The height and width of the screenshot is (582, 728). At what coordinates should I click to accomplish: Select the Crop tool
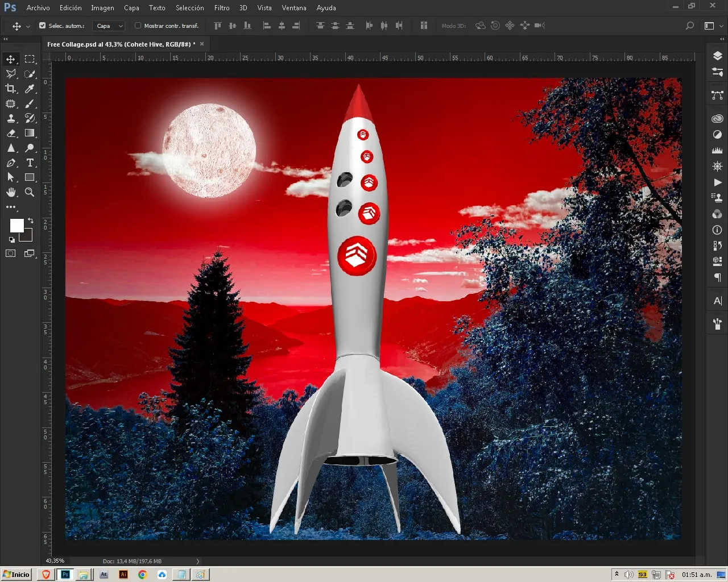coord(11,89)
